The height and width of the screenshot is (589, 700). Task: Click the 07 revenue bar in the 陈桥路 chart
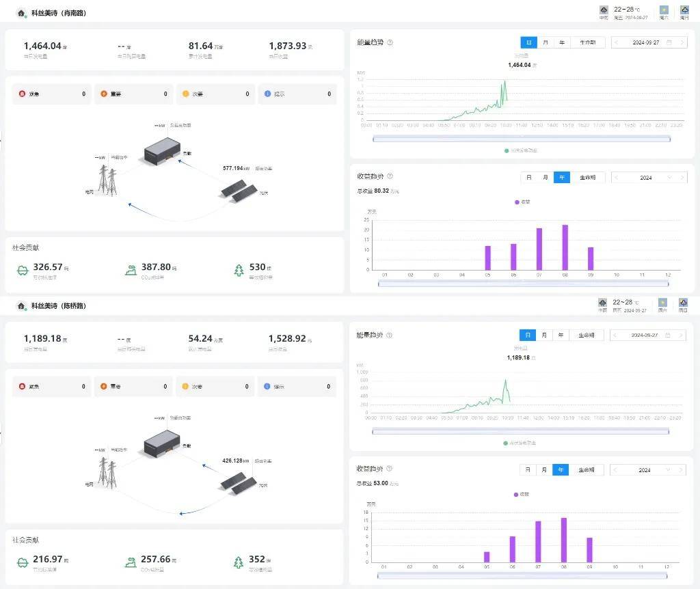tap(538, 542)
